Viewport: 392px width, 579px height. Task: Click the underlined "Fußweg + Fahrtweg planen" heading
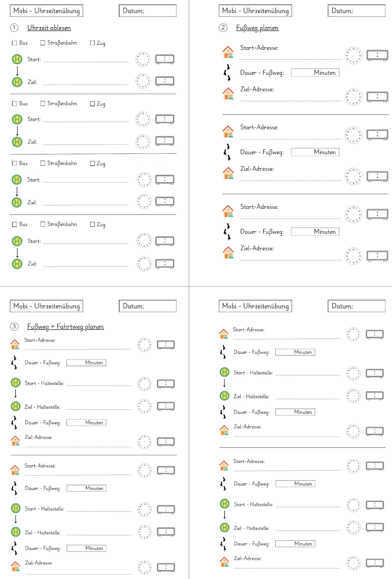pyautogui.click(x=65, y=327)
